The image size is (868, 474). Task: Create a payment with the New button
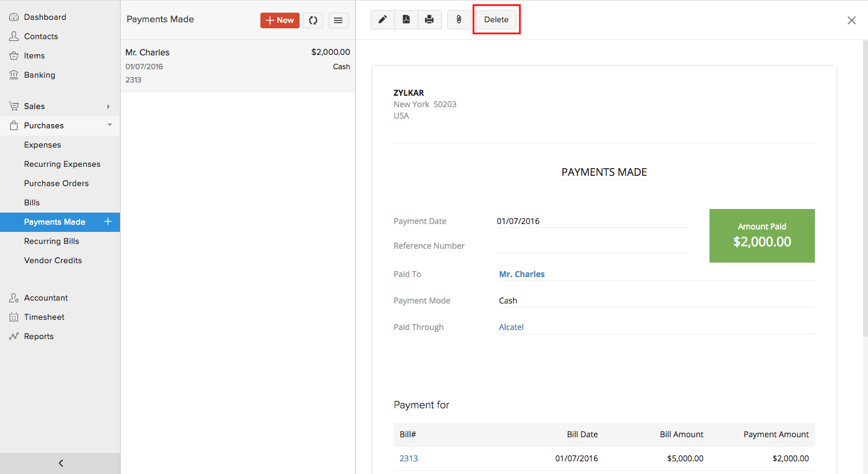[280, 20]
